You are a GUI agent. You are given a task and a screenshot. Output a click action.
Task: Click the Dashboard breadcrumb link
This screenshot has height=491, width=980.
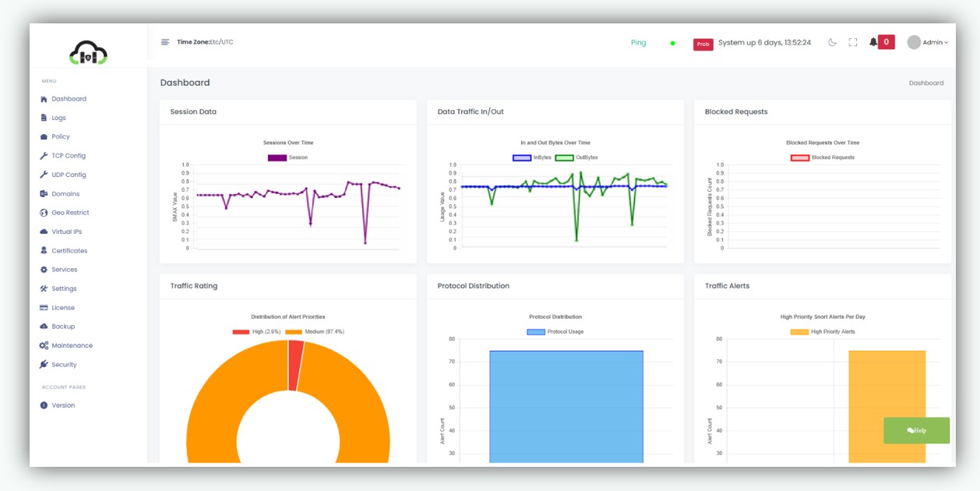pos(925,83)
